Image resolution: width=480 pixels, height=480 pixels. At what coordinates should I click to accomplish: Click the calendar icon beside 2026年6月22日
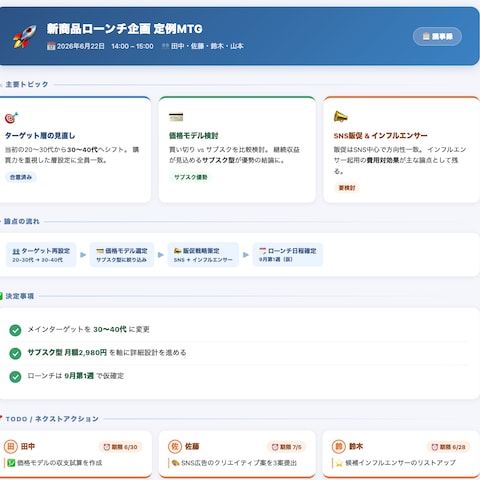51,46
